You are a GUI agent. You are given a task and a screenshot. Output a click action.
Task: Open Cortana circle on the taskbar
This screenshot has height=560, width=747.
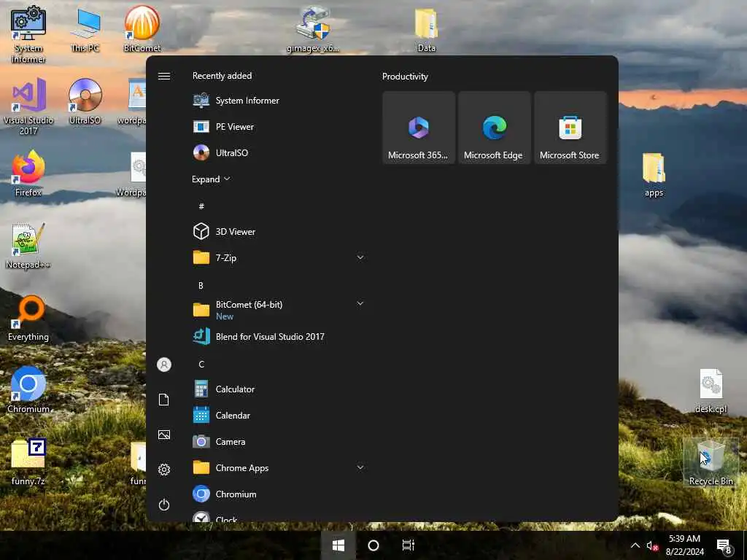pyautogui.click(x=373, y=545)
